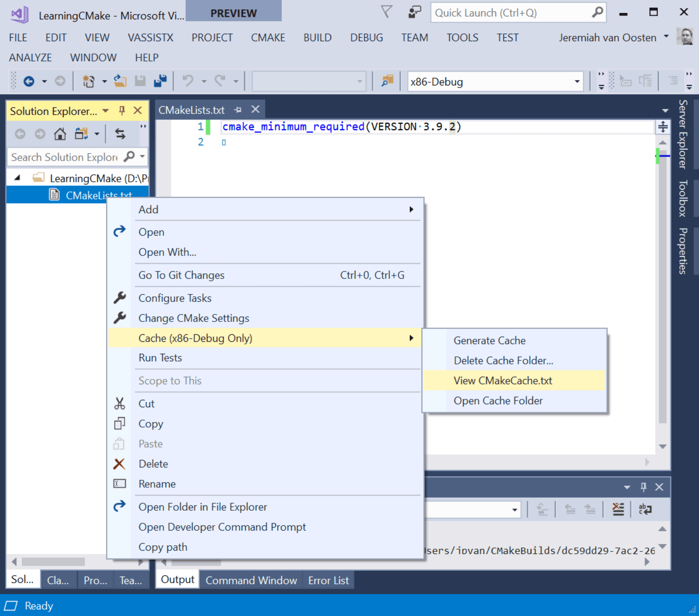Choose Delete in context menu
This screenshot has width=699, height=616.
tap(264, 464)
